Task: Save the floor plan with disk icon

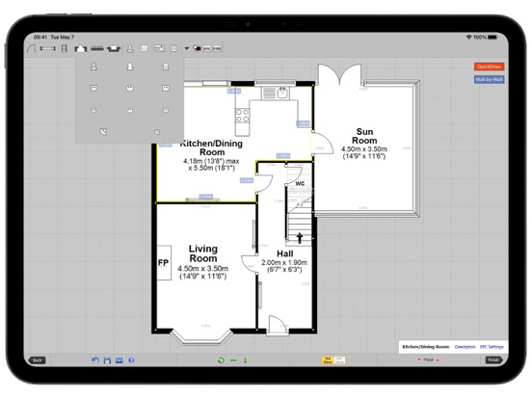Action: [107, 360]
